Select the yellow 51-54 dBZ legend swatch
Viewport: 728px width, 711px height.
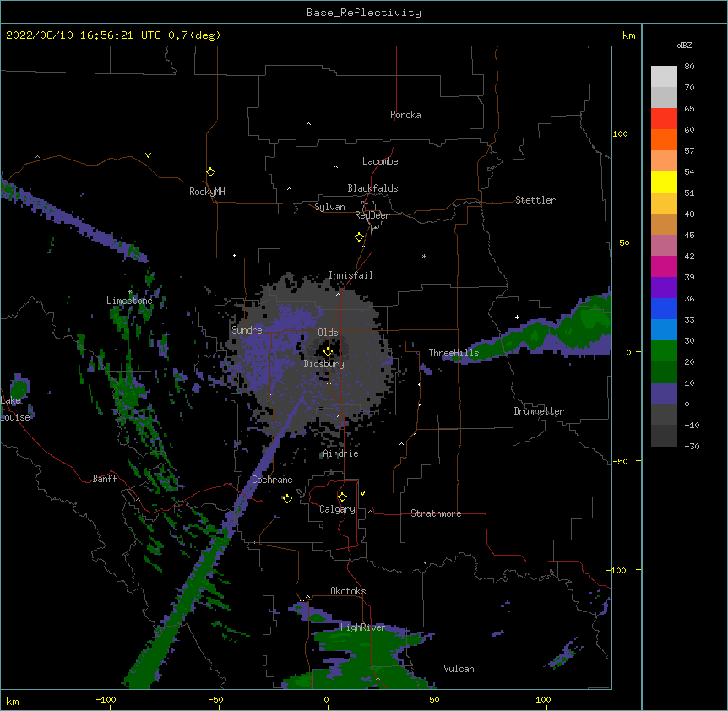point(664,182)
